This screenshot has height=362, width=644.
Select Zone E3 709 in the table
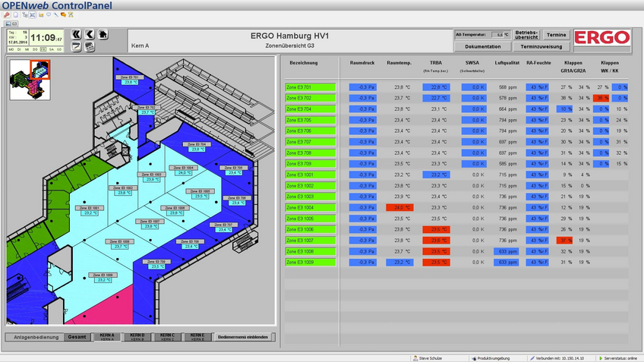311,164
